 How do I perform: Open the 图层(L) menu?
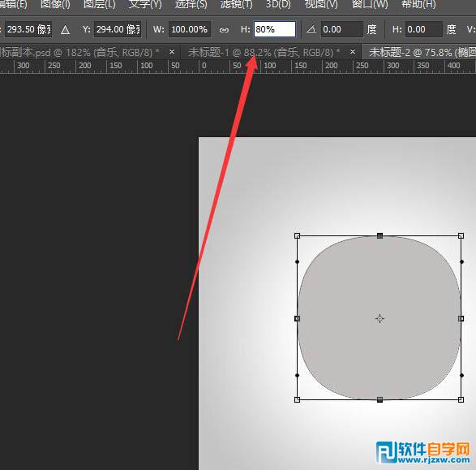(99, 5)
